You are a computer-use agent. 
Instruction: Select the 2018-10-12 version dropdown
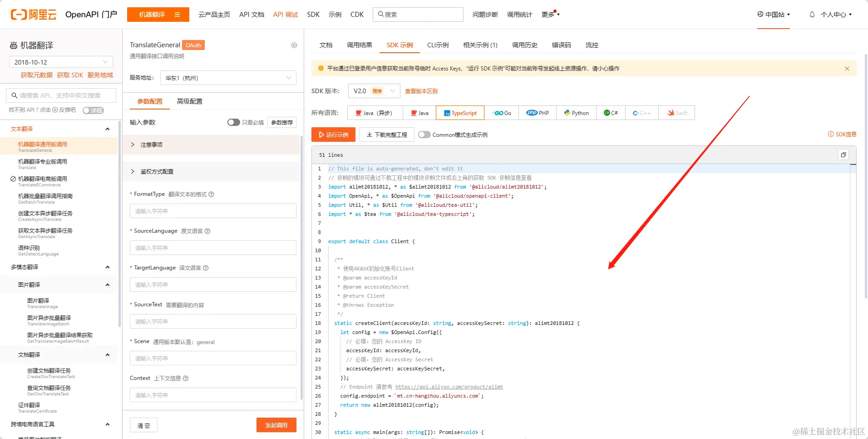[x=61, y=62]
